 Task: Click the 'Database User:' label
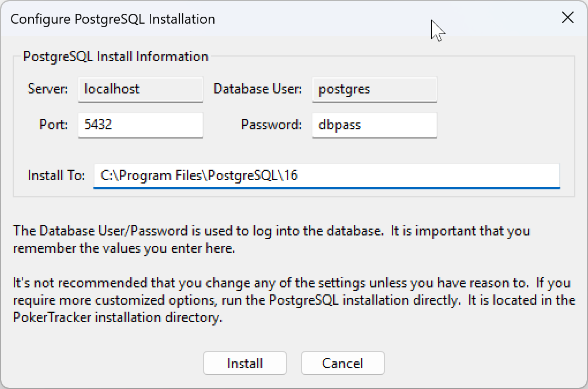click(258, 89)
